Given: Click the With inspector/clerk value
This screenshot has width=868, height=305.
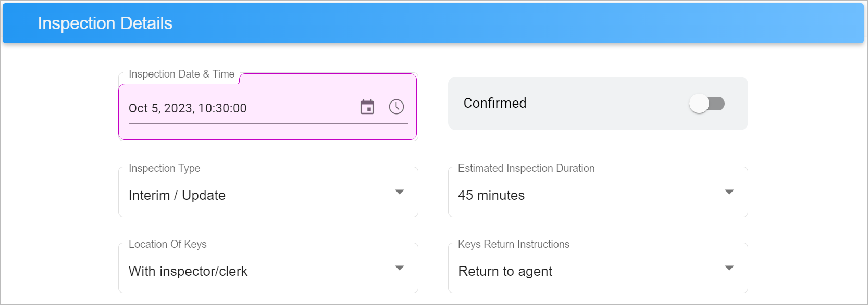Looking at the screenshot, I should [x=188, y=271].
